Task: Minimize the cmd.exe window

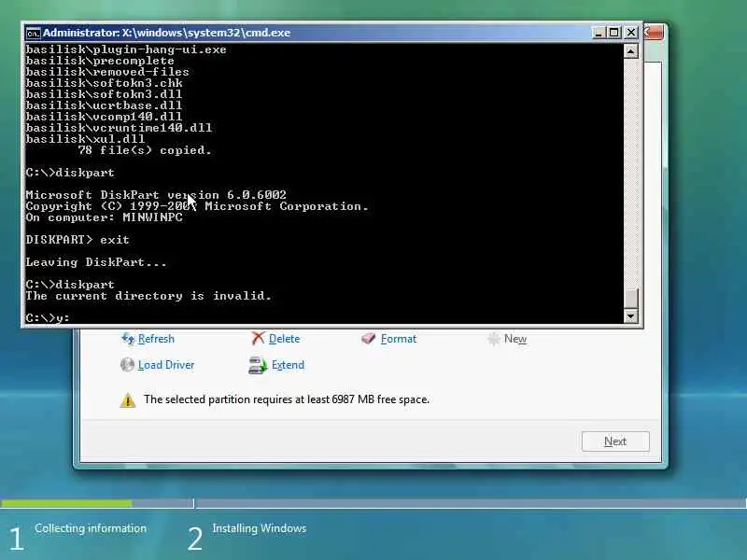Action: coord(599,33)
